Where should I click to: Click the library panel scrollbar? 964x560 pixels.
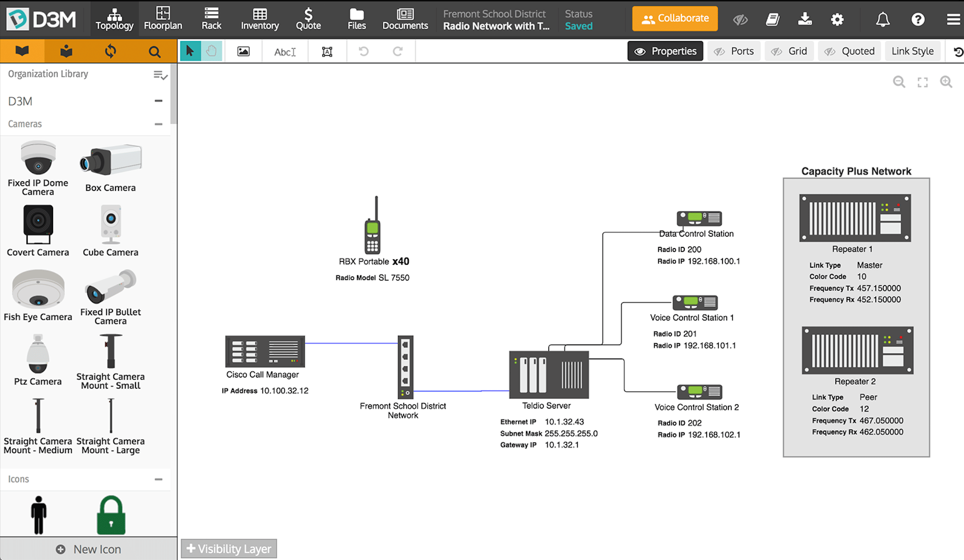[173, 93]
